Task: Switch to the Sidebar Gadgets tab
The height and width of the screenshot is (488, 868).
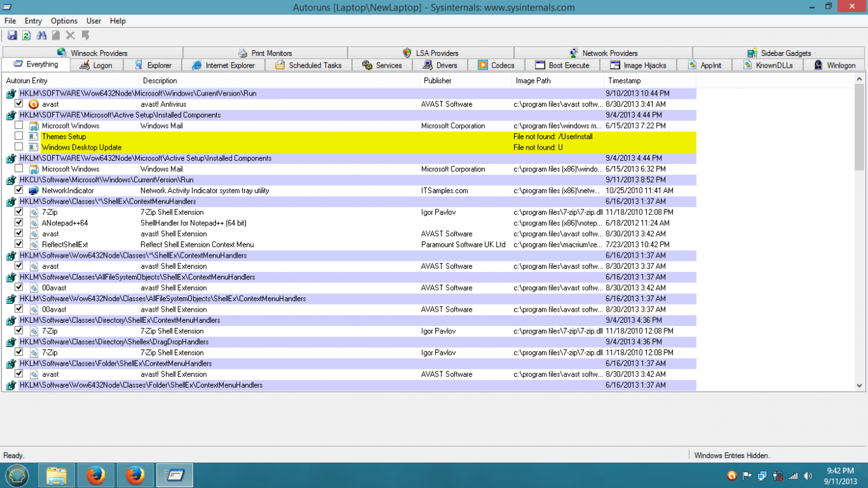Action: 779,53
